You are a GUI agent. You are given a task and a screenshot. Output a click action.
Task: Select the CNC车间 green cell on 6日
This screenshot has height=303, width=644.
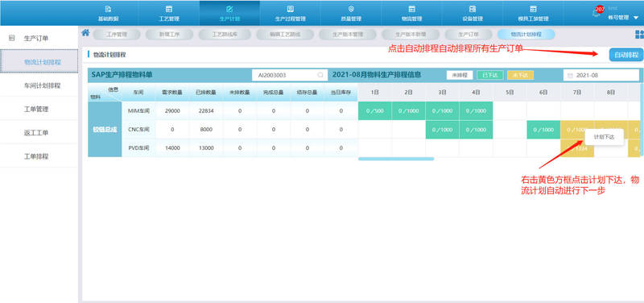pos(543,130)
